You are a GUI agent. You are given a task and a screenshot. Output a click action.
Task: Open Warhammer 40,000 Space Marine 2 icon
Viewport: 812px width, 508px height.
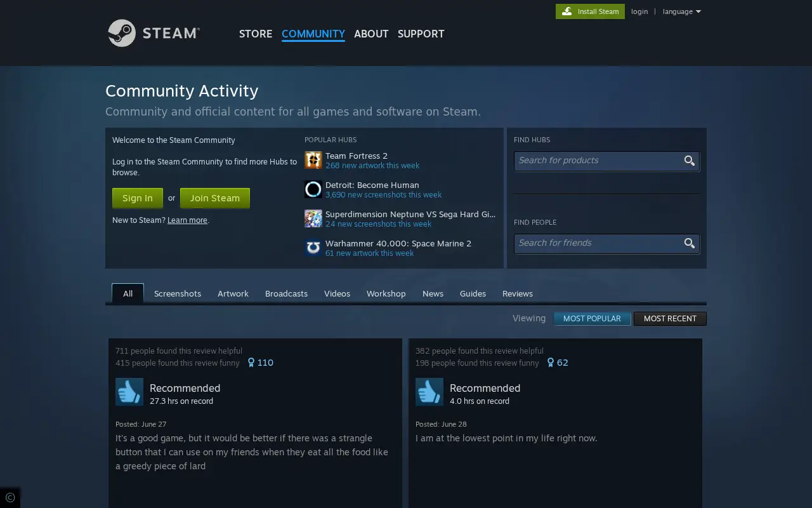(x=313, y=248)
